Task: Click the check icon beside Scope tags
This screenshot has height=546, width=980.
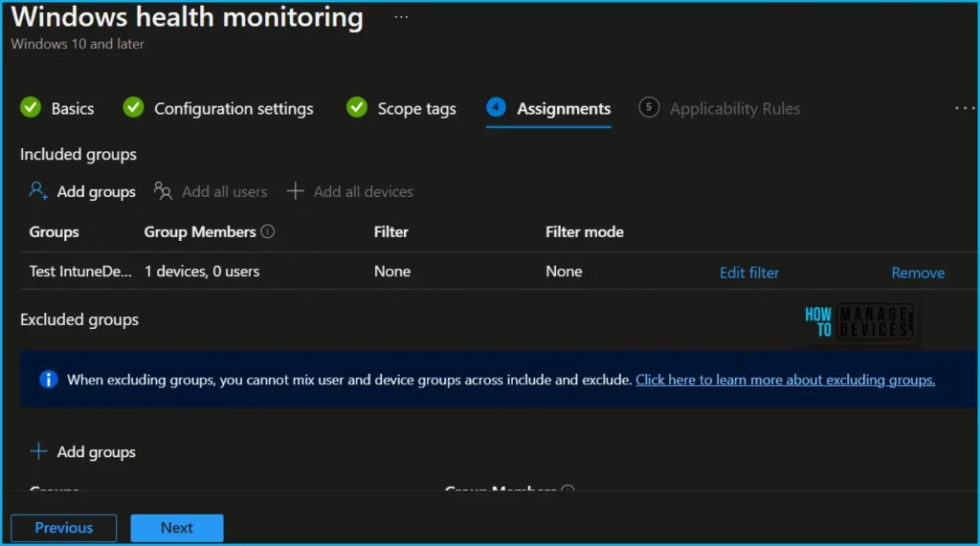Action: (x=357, y=107)
